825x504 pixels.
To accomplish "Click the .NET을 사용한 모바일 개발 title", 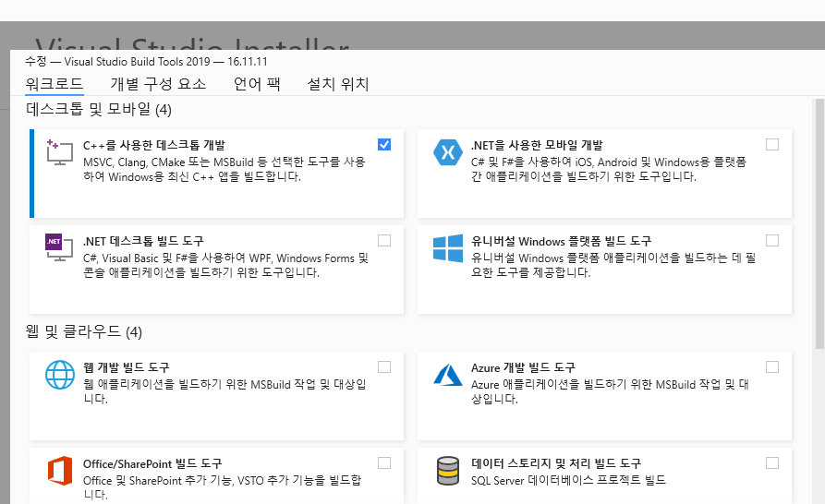I will click(537, 145).
